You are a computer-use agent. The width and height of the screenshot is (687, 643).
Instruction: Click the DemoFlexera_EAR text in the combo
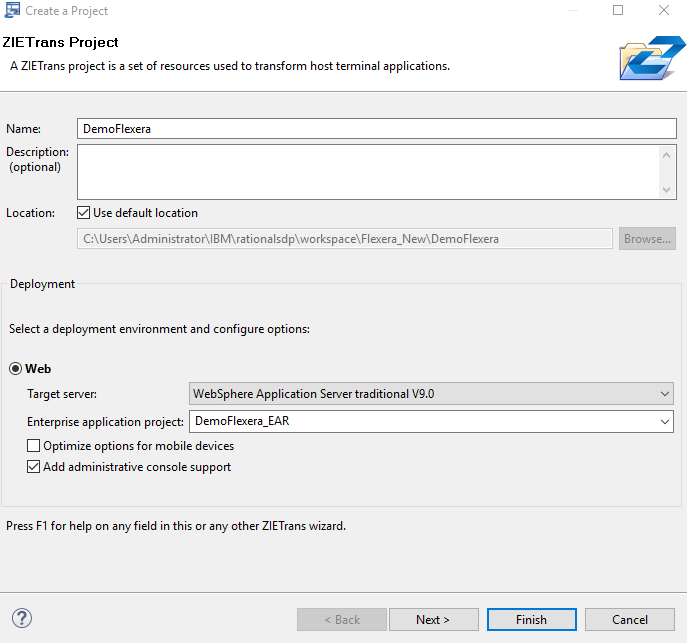242,421
